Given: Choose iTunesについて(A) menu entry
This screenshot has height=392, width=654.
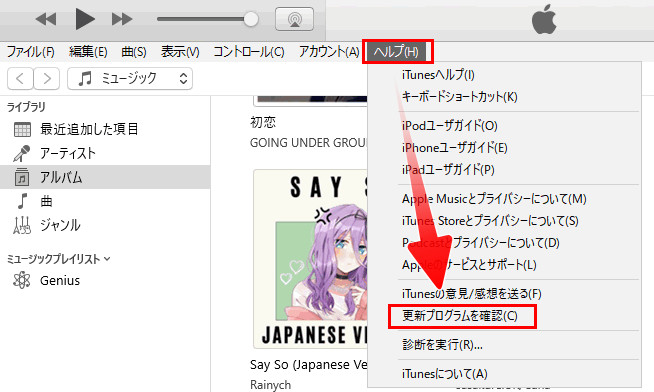Looking at the screenshot, I should click(x=445, y=374).
